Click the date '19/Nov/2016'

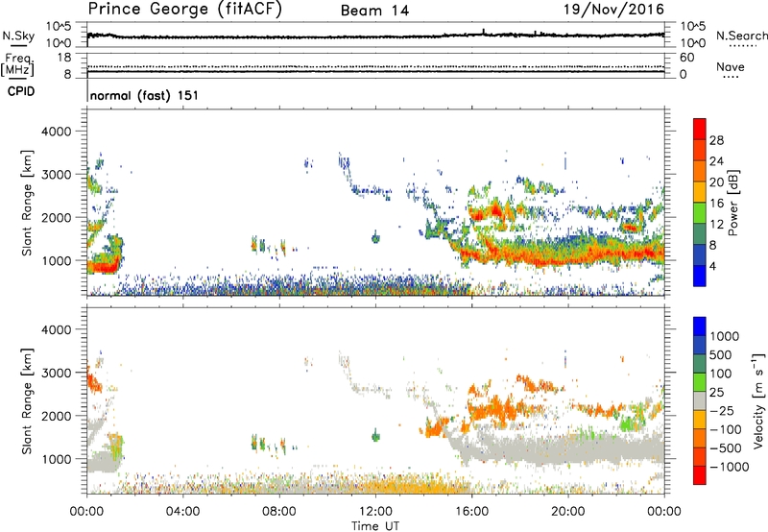pyautogui.click(x=614, y=10)
